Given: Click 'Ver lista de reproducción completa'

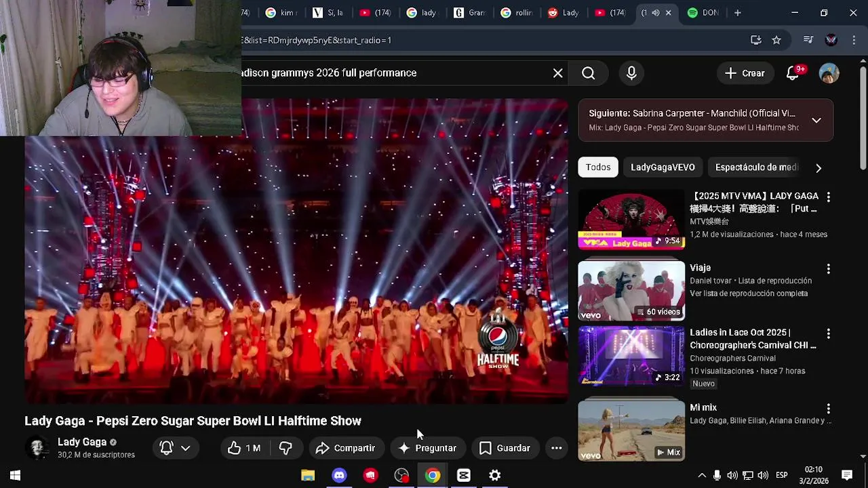Looking at the screenshot, I should coord(749,293).
